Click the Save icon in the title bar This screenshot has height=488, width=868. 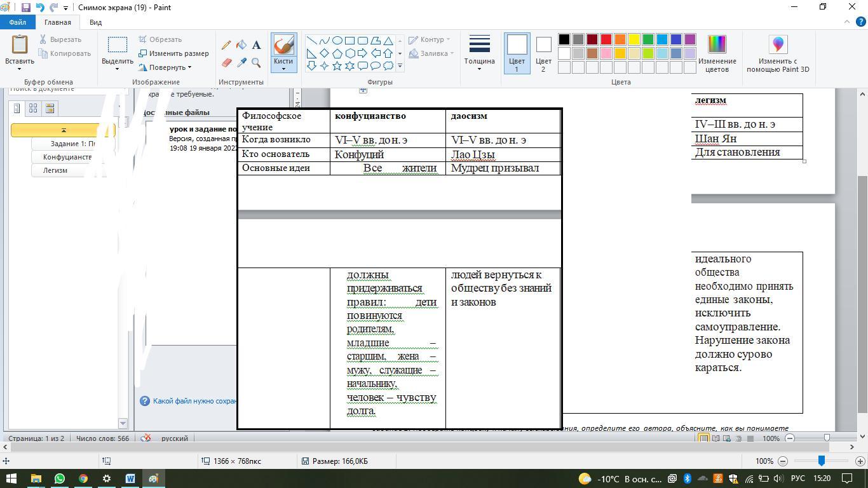[x=26, y=8]
